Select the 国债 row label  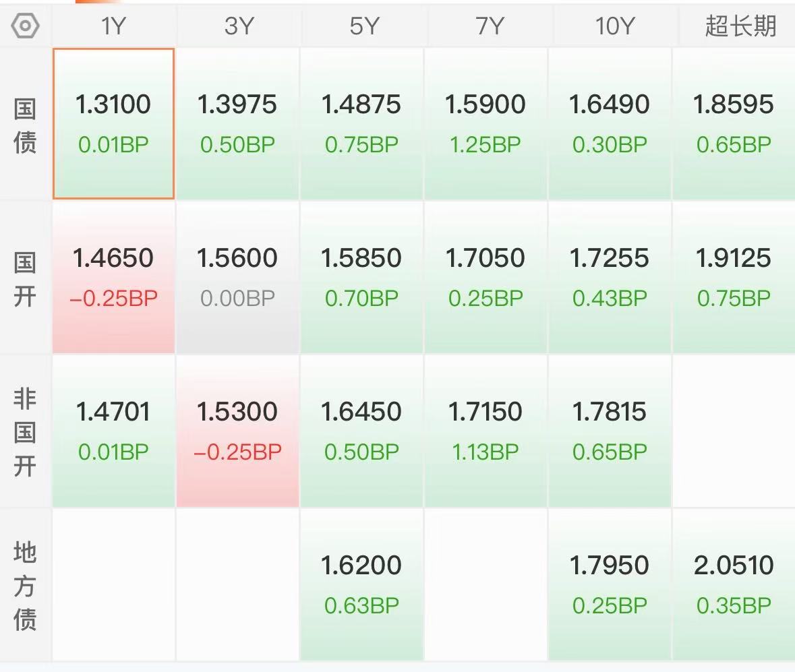click(25, 125)
